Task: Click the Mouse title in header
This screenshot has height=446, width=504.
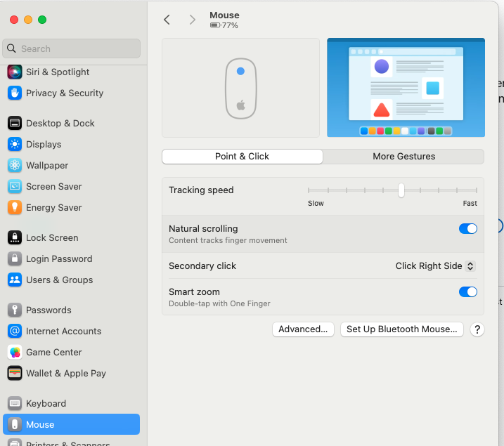Action: (224, 15)
